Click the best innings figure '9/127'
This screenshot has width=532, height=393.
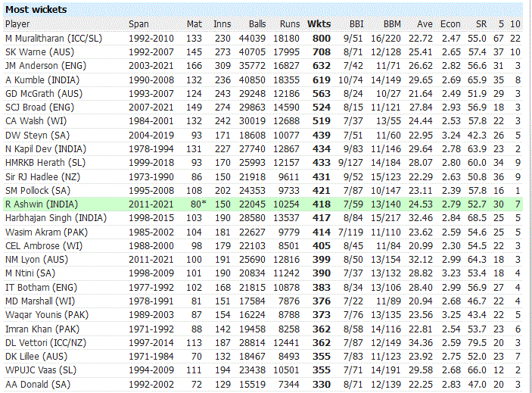(x=351, y=163)
